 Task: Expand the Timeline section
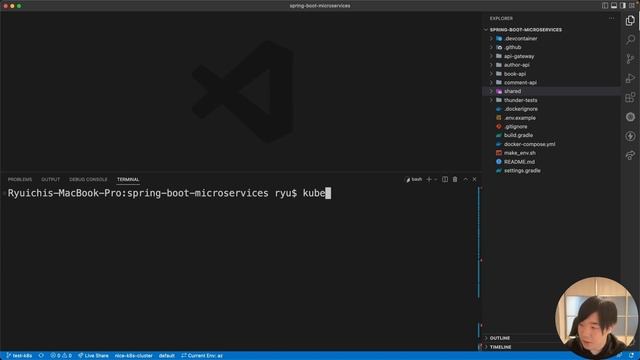tap(500, 347)
